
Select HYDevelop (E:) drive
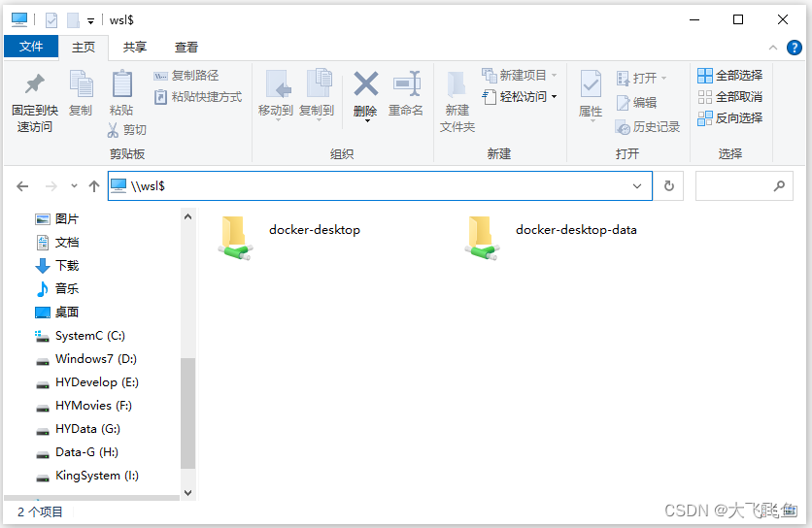(x=87, y=382)
